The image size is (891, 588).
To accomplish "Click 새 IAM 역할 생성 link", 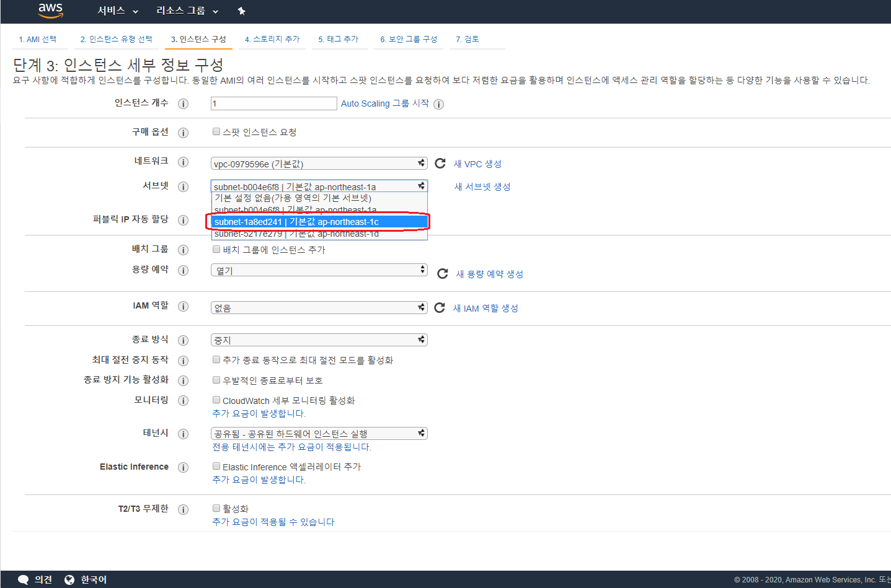I will (x=485, y=308).
